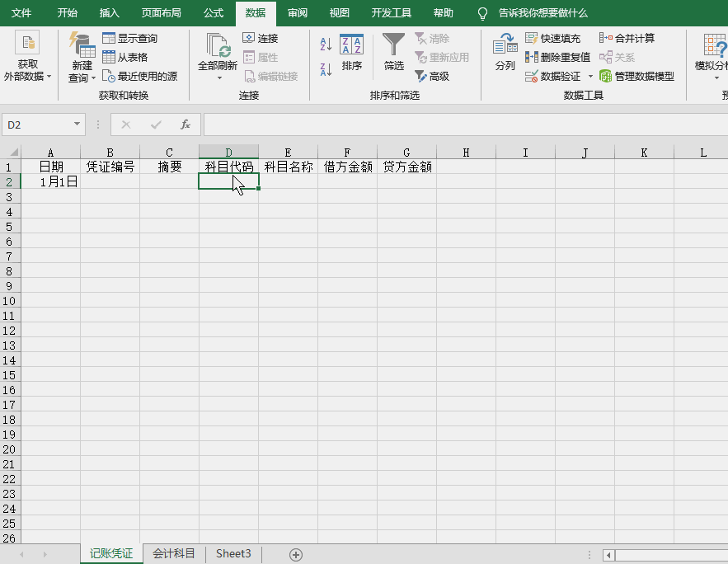Switch to the 公式 ribbon tab
The image size is (728, 564).
214,13
